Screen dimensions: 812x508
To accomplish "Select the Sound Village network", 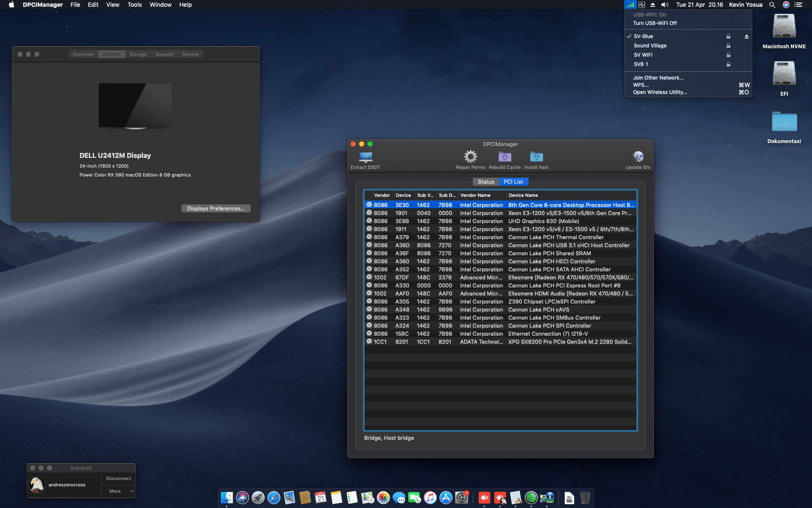I will tap(650, 46).
